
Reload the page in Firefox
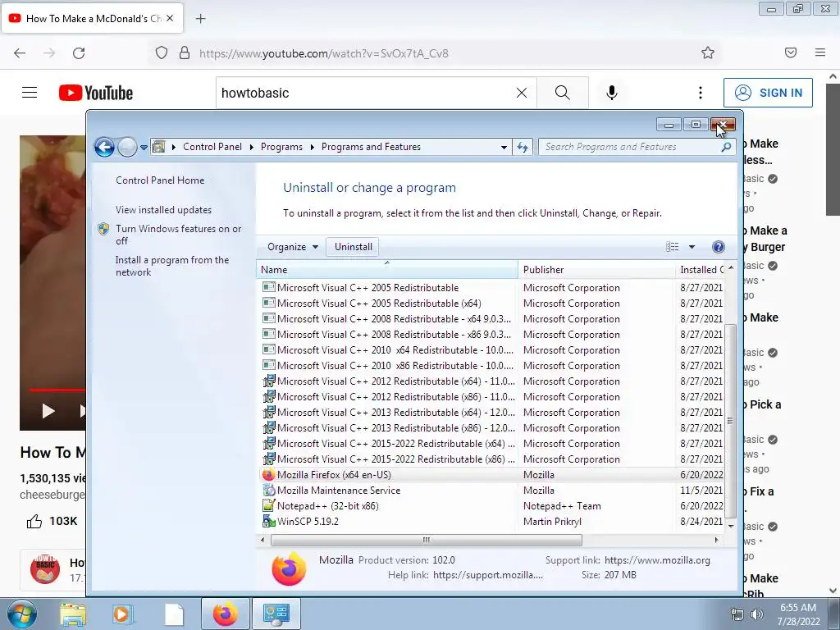point(79,53)
